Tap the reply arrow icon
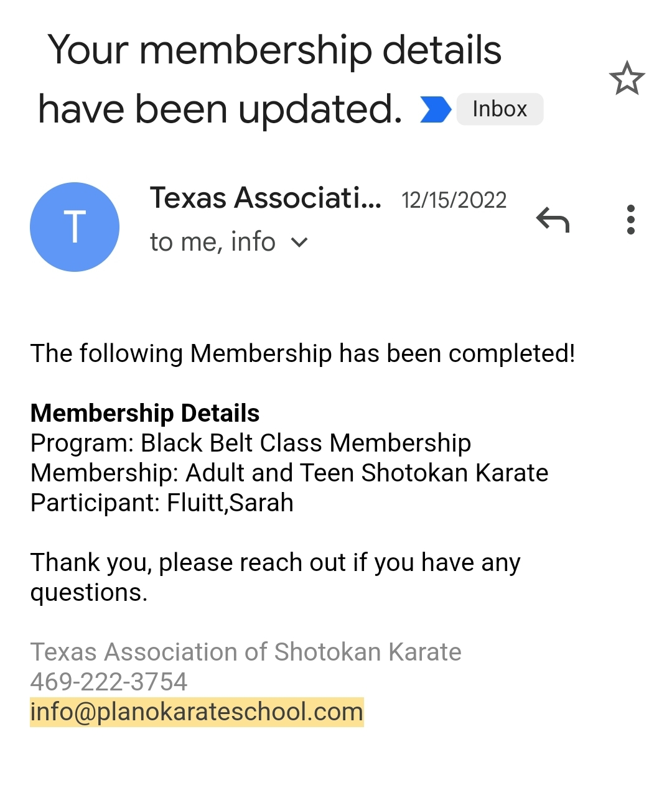 click(553, 220)
